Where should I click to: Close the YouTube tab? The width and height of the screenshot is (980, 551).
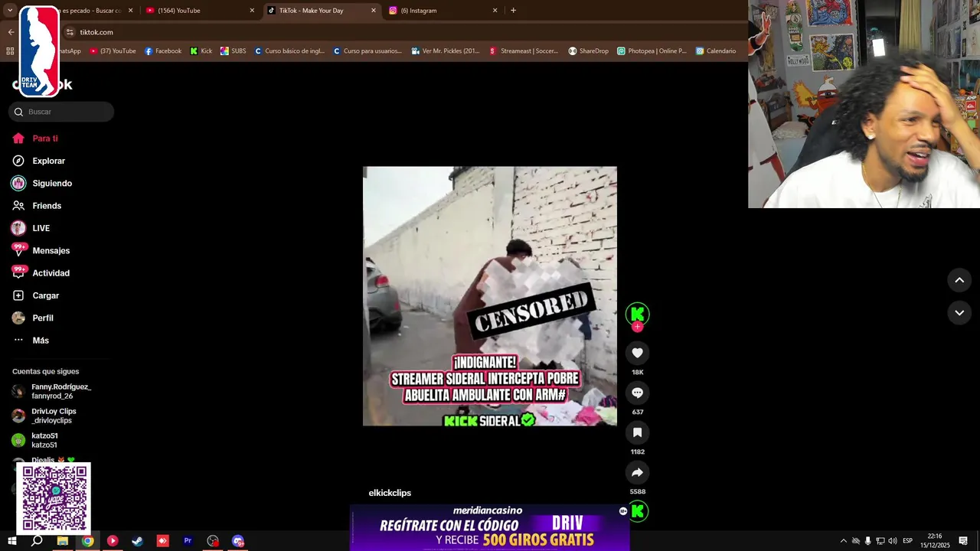(x=252, y=11)
